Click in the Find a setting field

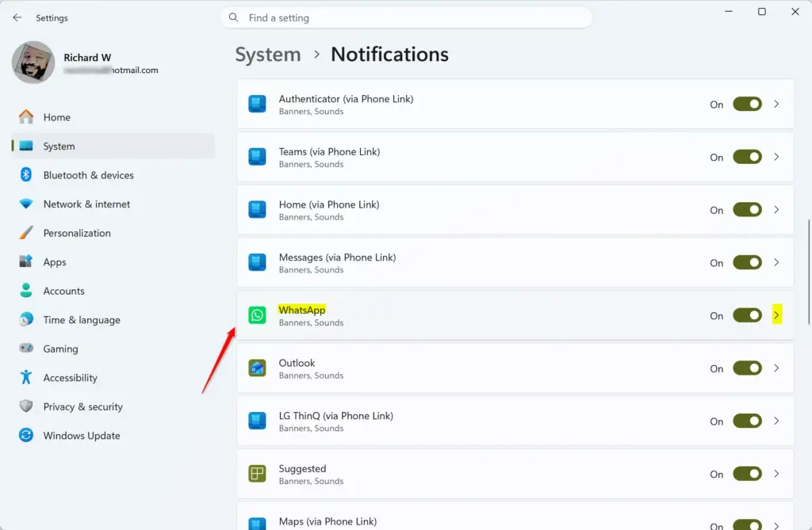(x=407, y=17)
